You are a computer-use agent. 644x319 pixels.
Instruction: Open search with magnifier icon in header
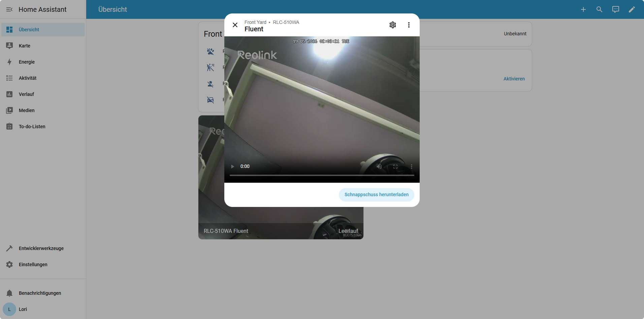(x=600, y=9)
